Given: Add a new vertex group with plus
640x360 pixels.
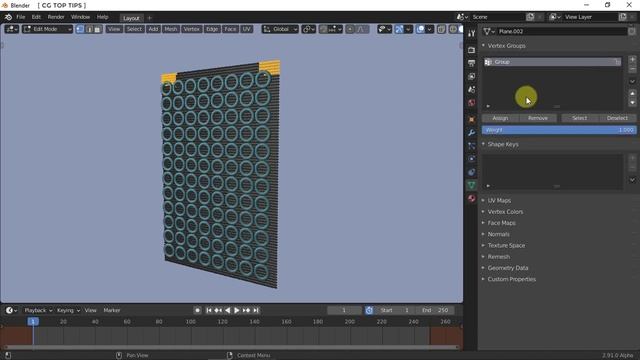Looking at the screenshot, I should (632, 60).
